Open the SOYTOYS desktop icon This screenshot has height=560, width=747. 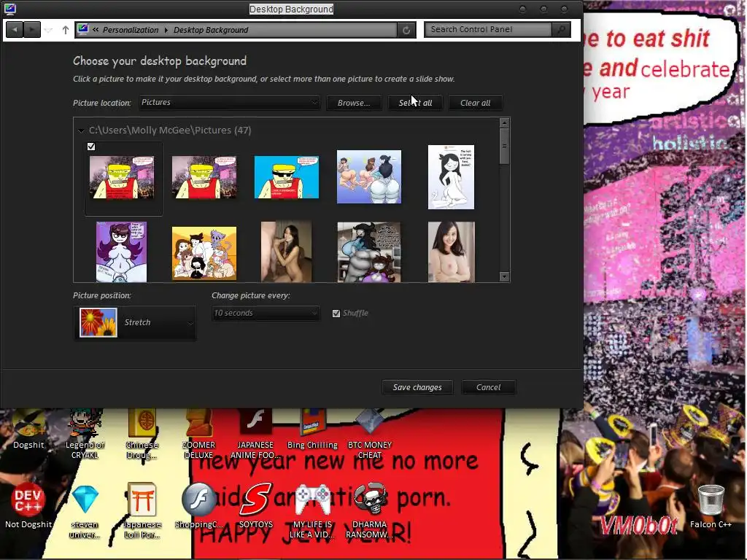[x=255, y=506]
